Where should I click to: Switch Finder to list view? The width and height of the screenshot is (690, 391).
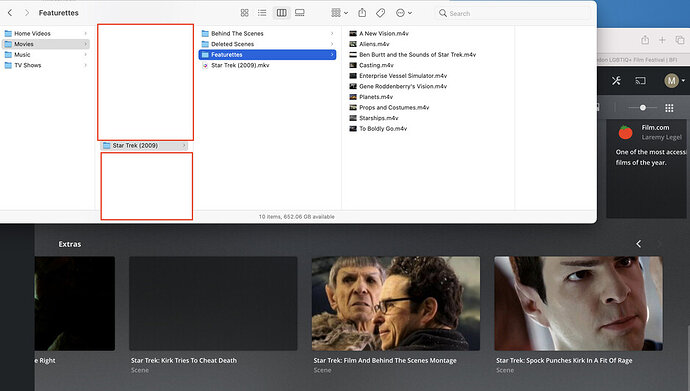click(x=262, y=13)
